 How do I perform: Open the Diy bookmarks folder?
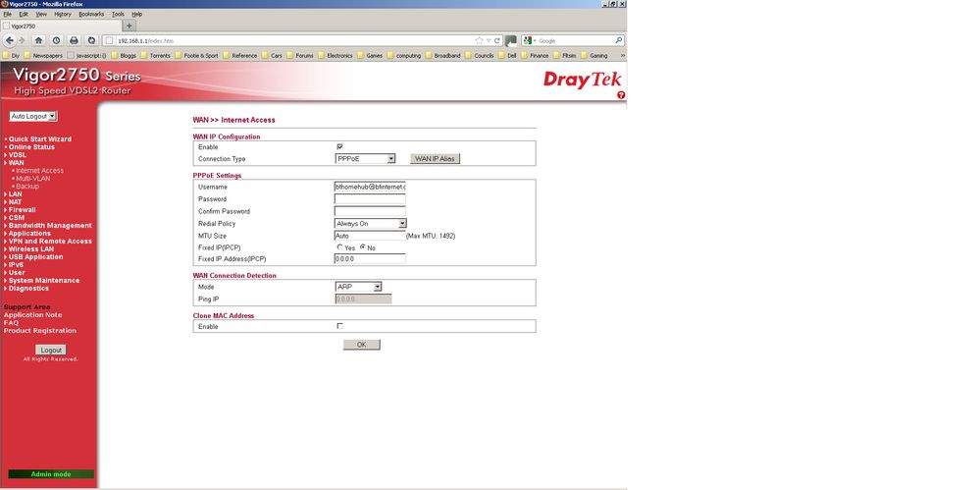coord(11,55)
